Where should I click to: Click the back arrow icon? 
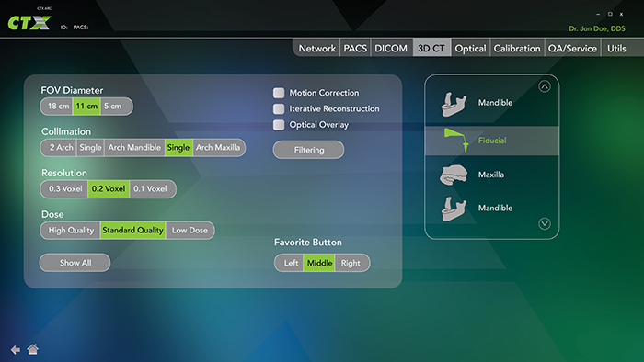point(16,350)
